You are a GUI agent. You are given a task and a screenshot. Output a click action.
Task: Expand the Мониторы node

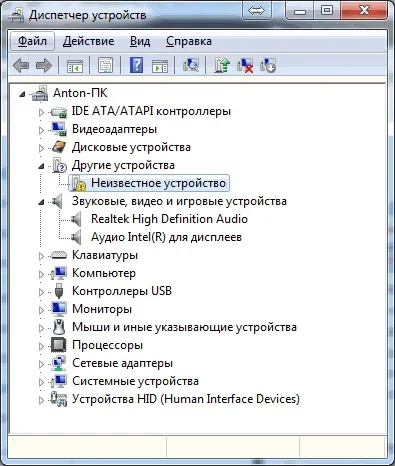(41, 310)
